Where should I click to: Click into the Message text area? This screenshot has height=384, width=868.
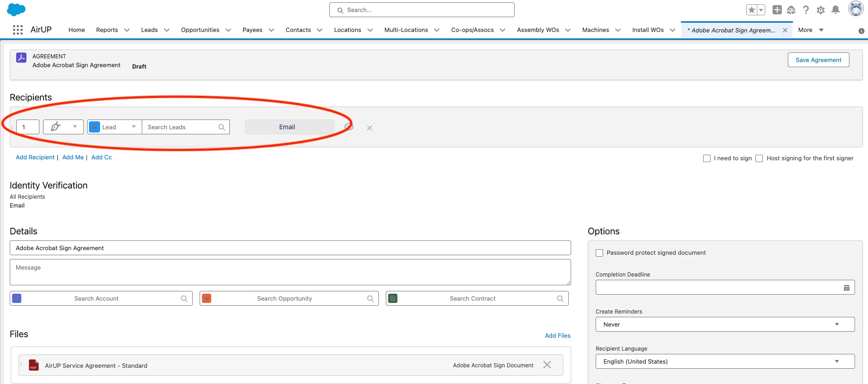click(x=290, y=272)
